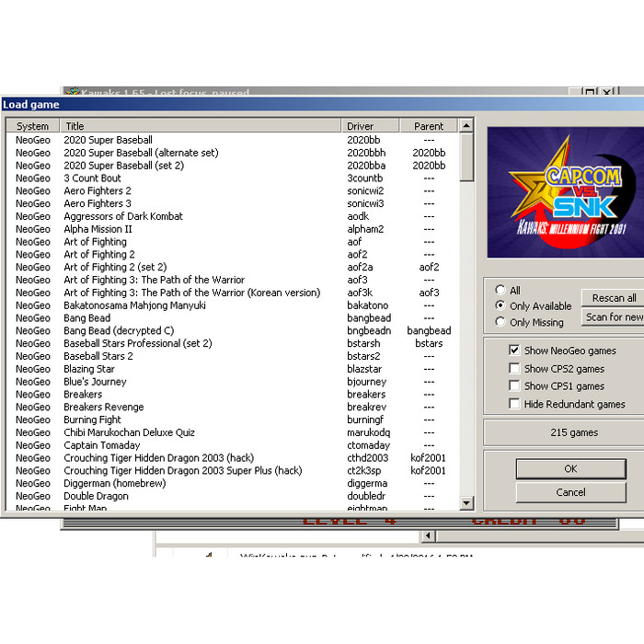This screenshot has width=644, height=644.
Task: Click the Cancel button
Action: 570,492
